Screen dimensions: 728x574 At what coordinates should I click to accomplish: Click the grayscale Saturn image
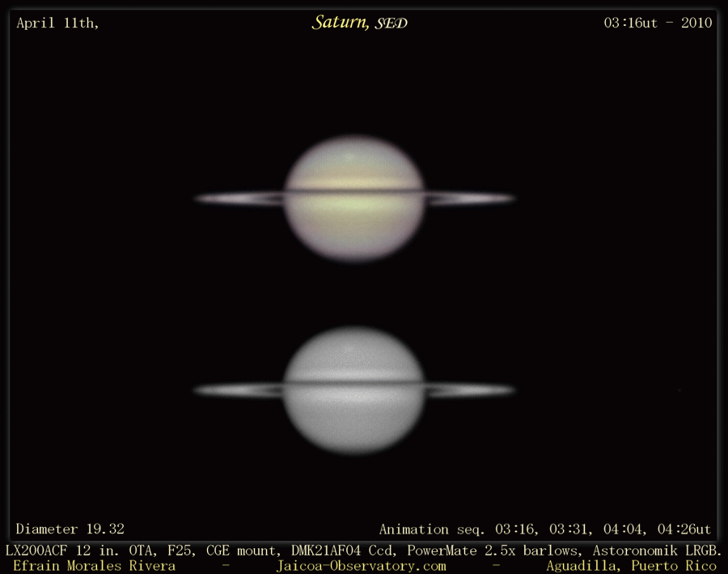(355, 390)
